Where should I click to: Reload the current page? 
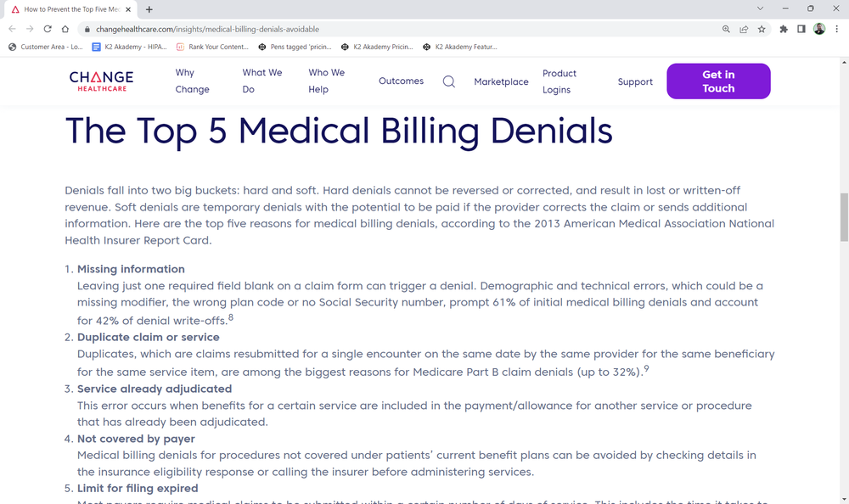pos(48,28)
